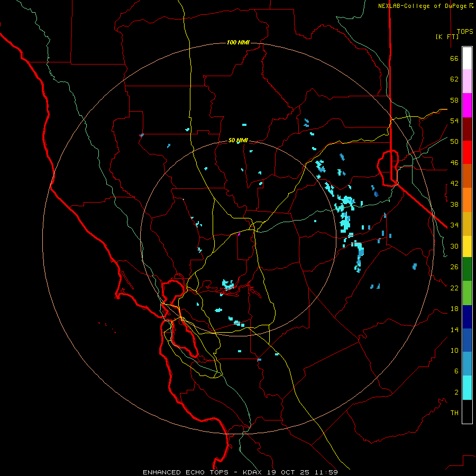
Task: Click the legend value 34
Action: coord(454,225)
